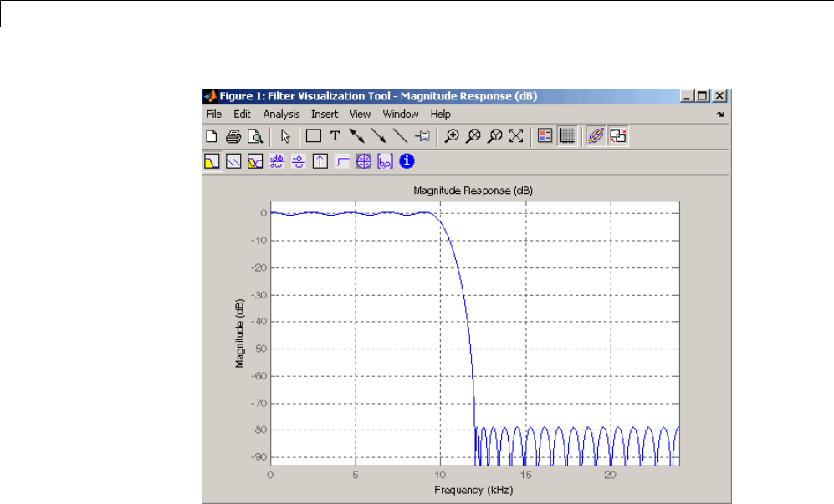The height and width of the screenshot is (504, 834).
Task: Click the Insert Text (T) tool
Action: (335, 135)
